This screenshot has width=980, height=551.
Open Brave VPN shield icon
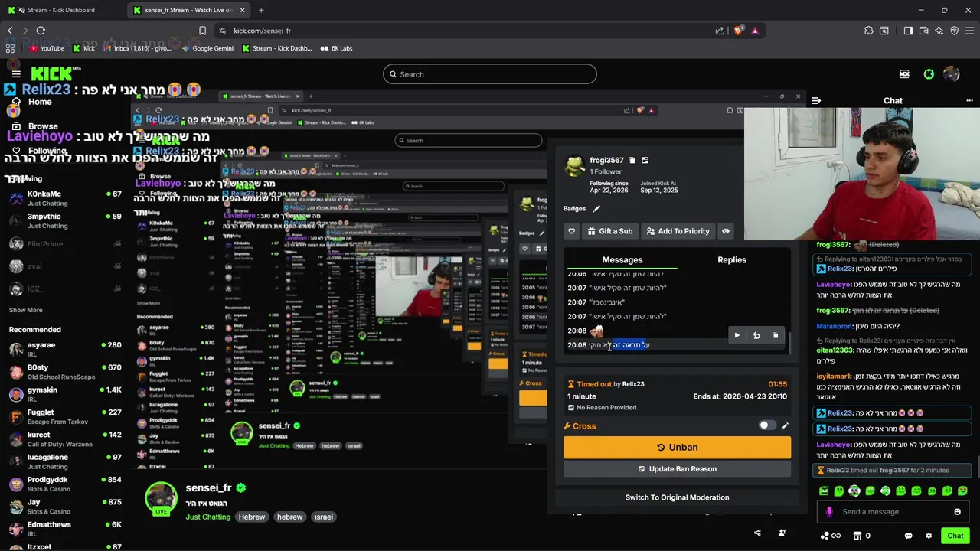click(x=954, y=31)
